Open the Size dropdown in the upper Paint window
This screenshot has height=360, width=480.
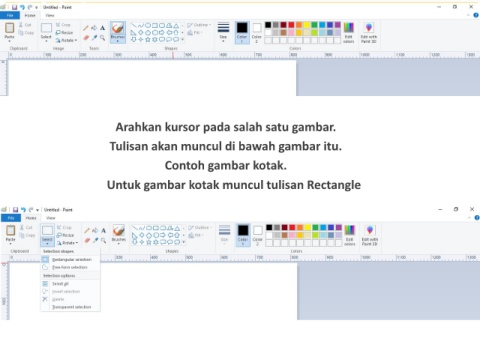click(x=223, y=32)
